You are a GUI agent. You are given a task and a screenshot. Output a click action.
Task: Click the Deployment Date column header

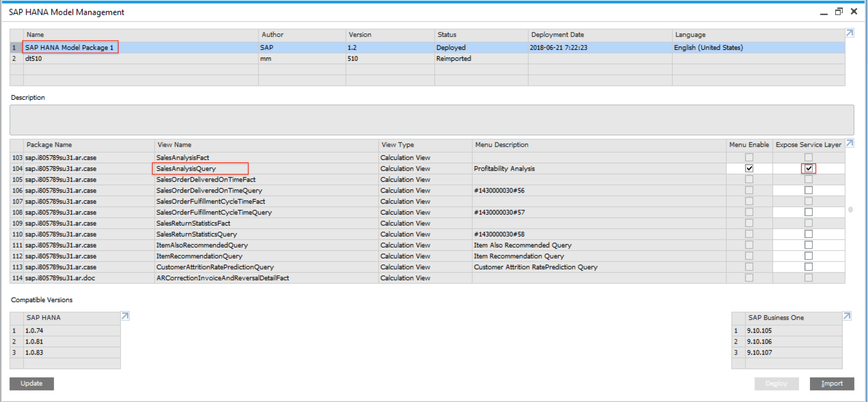(x=600, y=35)
